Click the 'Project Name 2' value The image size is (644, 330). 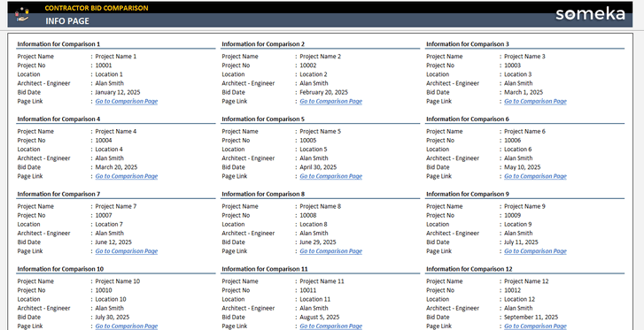[321, 57]
